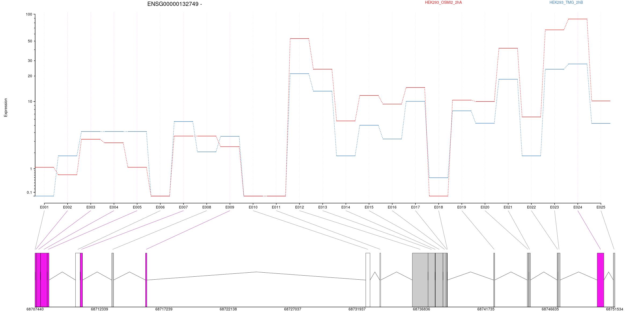Screen dimensions: 644x322
Task: Click red line segment at E012
Action: click(299, 39)
